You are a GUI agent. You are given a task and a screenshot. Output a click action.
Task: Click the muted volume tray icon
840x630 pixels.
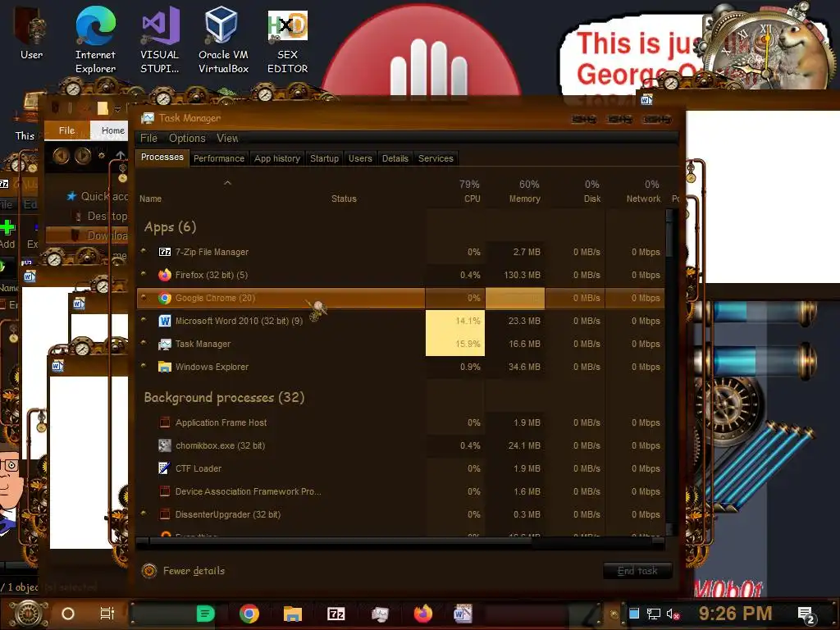tap(673, 614)
